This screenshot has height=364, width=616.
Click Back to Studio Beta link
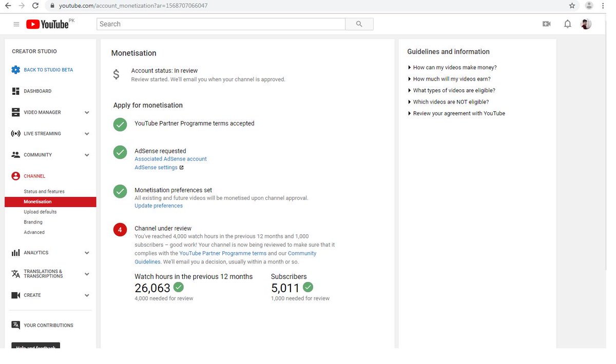(x=48, y=70)
